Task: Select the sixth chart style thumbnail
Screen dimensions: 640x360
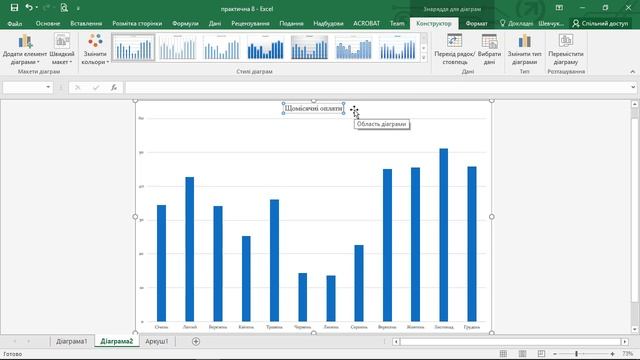Action: (x=353, y=48)
